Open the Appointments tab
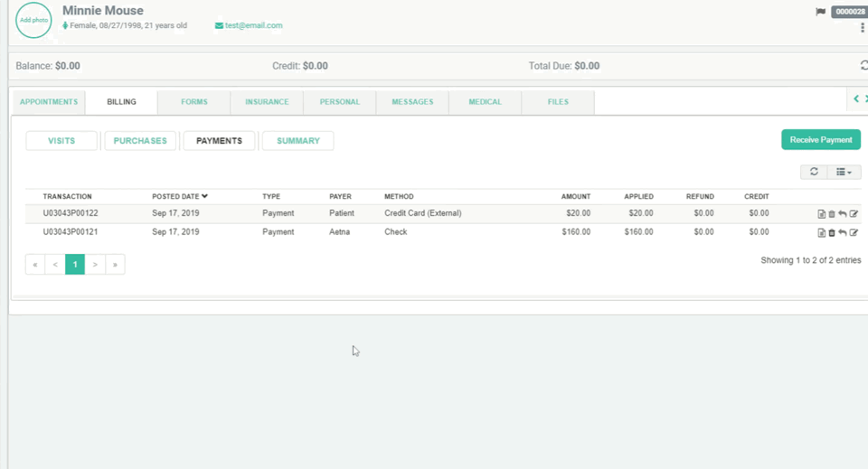 pos(49,102)
